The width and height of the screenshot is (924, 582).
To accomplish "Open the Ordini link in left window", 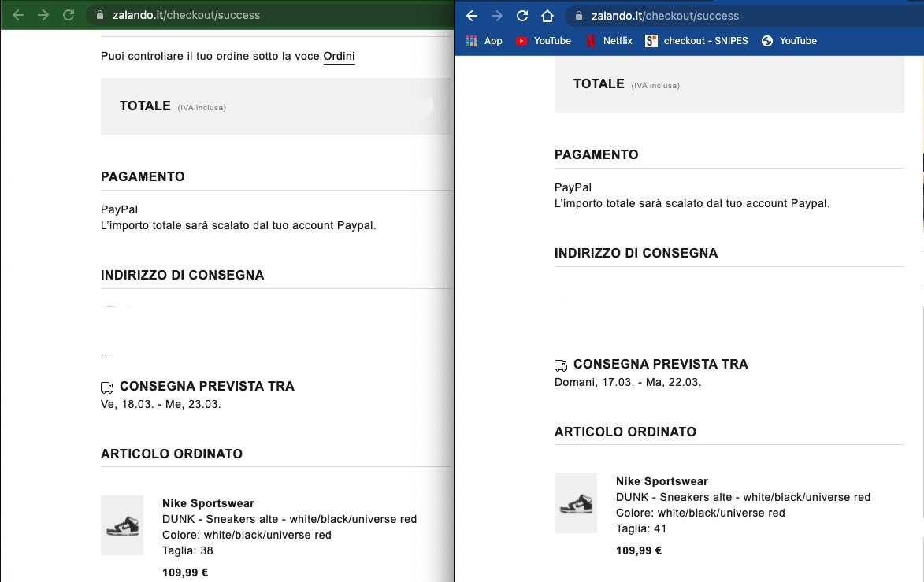I will 339,56.
